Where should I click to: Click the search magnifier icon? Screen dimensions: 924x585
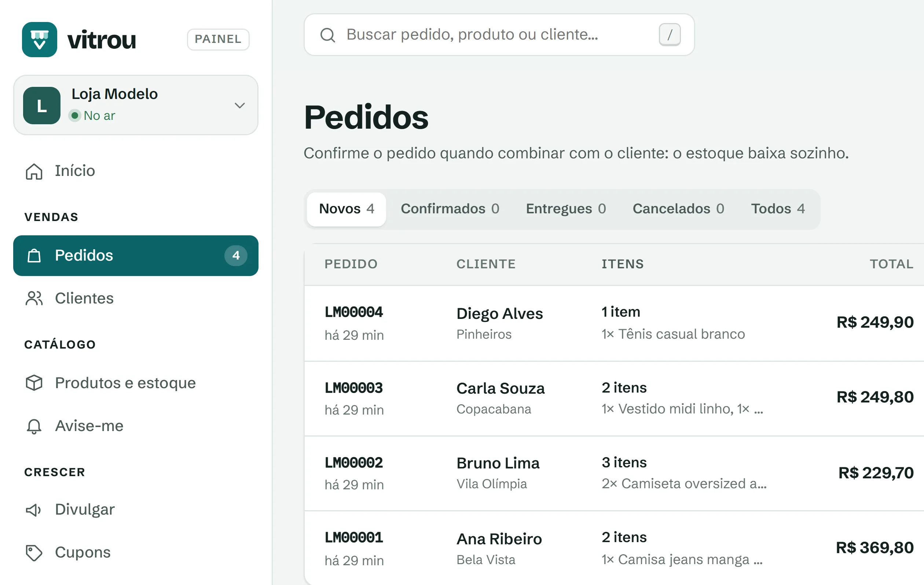pyautogui.click(x=328, y=35)
